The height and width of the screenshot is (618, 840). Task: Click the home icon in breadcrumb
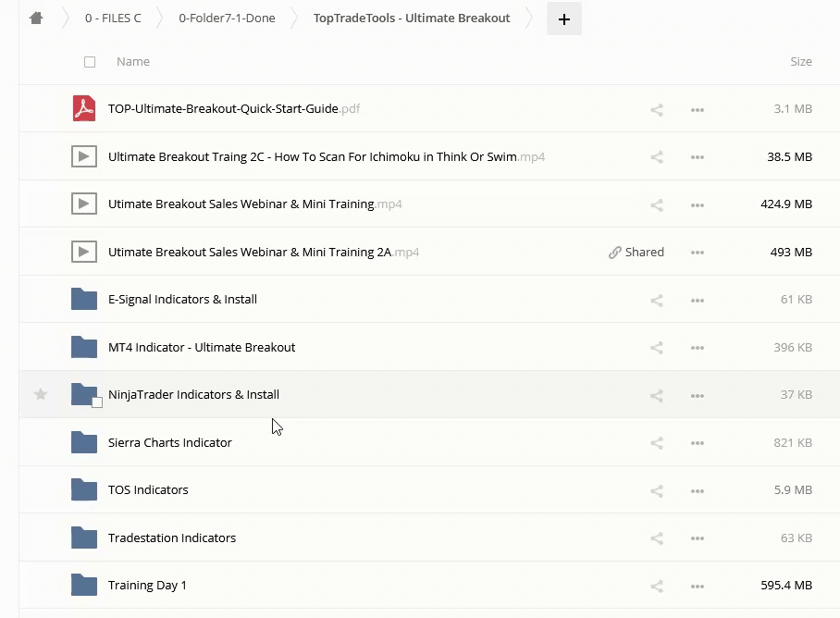tap(36, 19)
